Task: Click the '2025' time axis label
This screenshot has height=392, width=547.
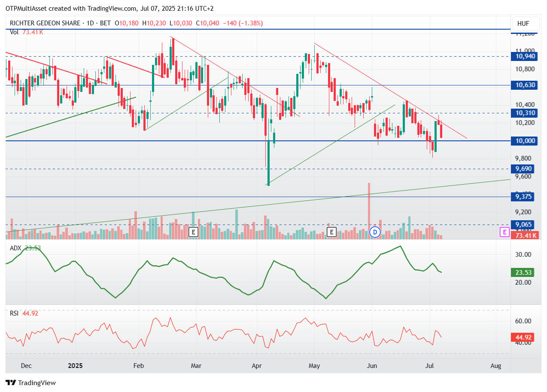Action: (x=75, y=366)
